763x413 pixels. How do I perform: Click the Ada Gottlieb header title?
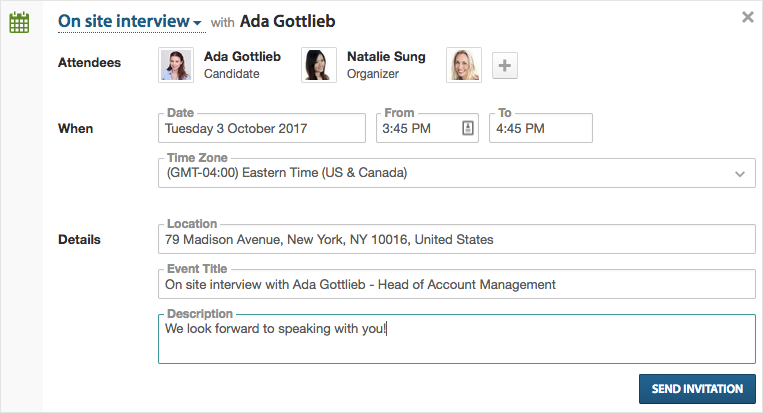(288, 21)
